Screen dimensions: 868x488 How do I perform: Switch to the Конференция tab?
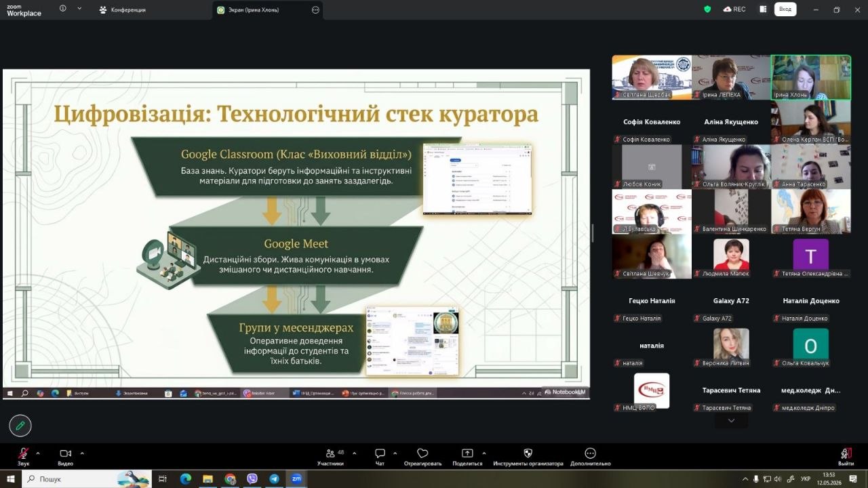coord(122,9)
